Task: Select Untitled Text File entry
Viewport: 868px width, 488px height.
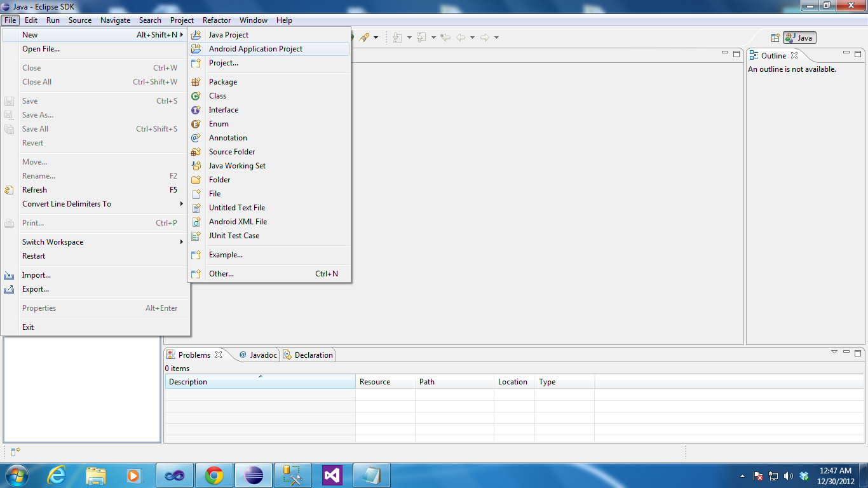Action: [x=269, y=208]
